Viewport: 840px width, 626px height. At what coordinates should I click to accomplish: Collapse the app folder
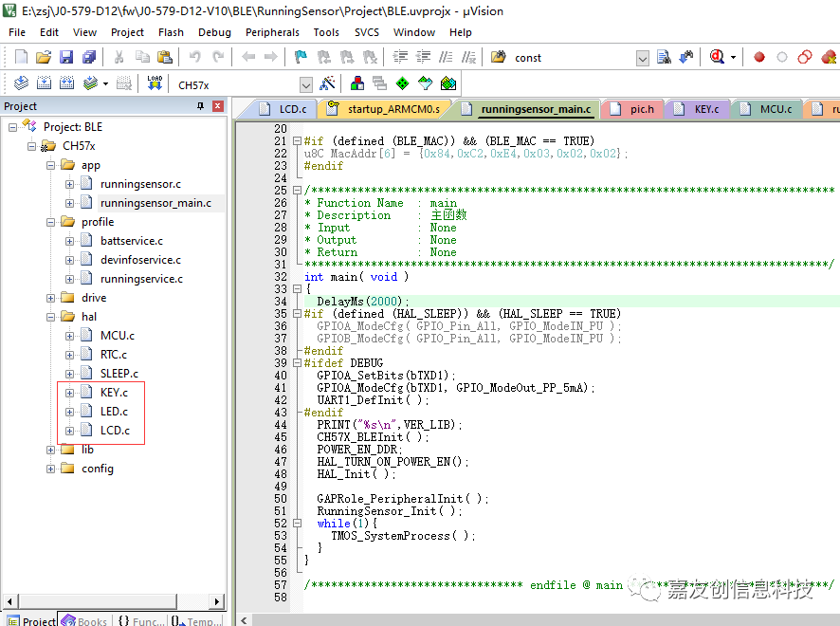click(50, 165)
